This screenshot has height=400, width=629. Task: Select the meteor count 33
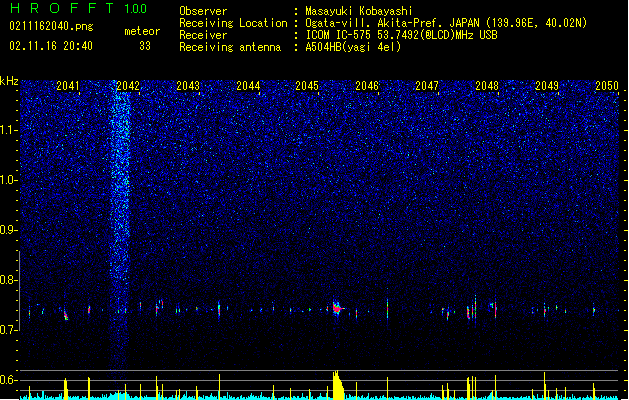(145, 46)
